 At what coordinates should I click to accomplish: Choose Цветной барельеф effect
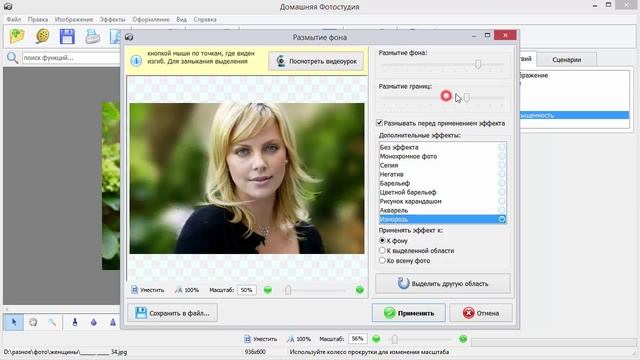pos(442,192)
